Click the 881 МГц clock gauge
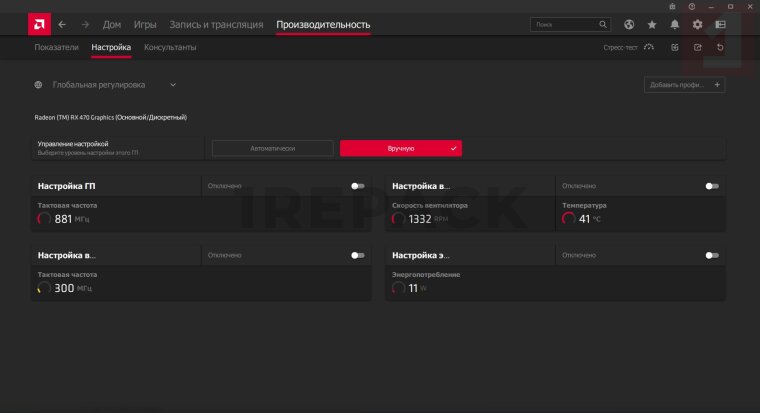The image size is (760, 413). coord(44,219)
